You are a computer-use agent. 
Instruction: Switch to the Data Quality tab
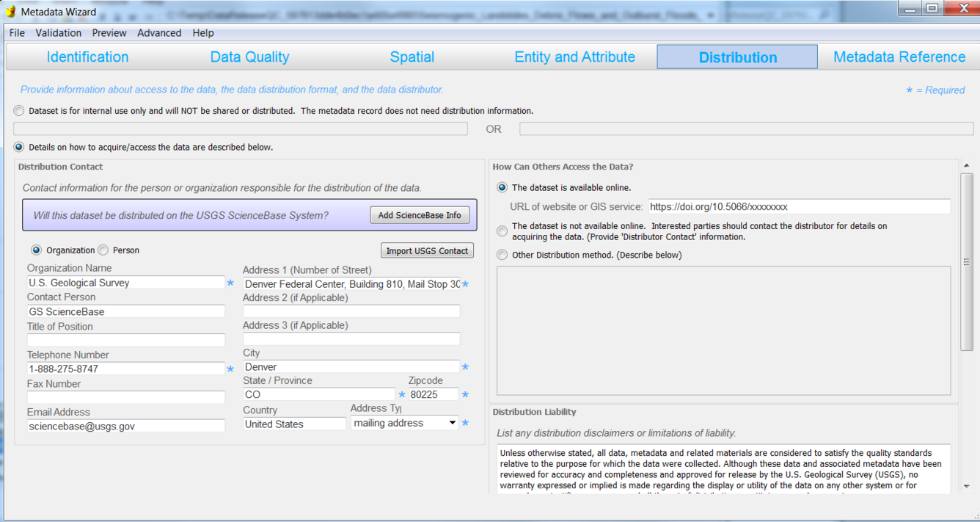click(249, 57)
